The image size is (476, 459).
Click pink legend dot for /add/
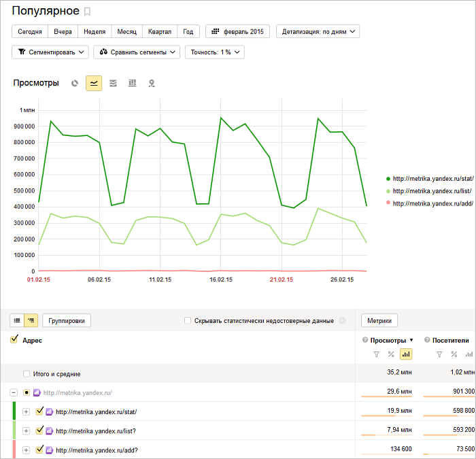(x=388, y=203)
